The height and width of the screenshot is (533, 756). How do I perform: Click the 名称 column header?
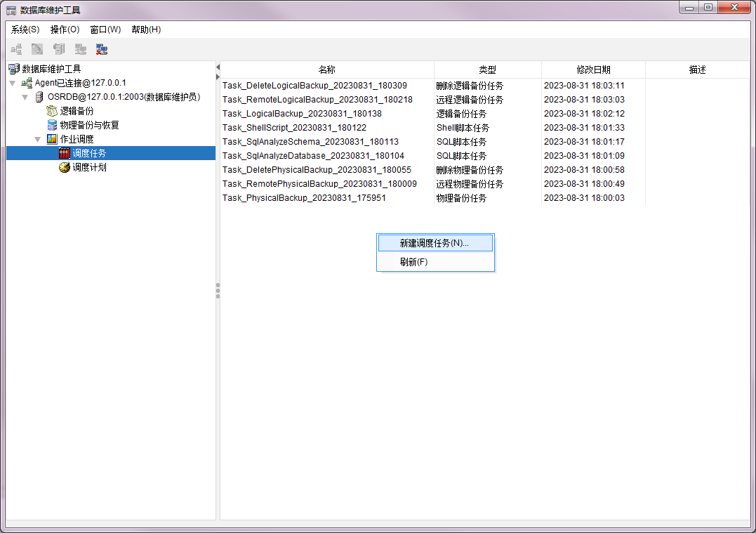click(327, 70)
